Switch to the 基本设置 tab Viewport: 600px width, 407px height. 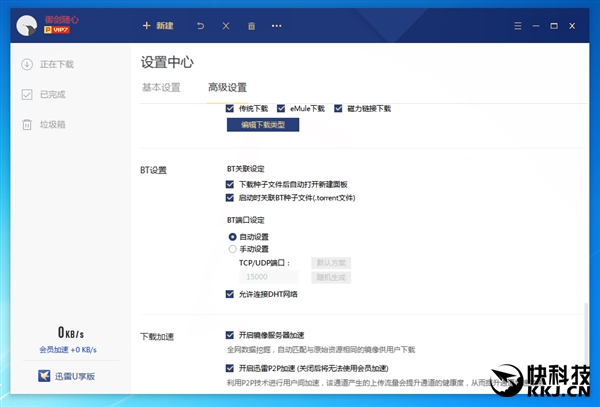pyautogui.click(x=161, y=88)
